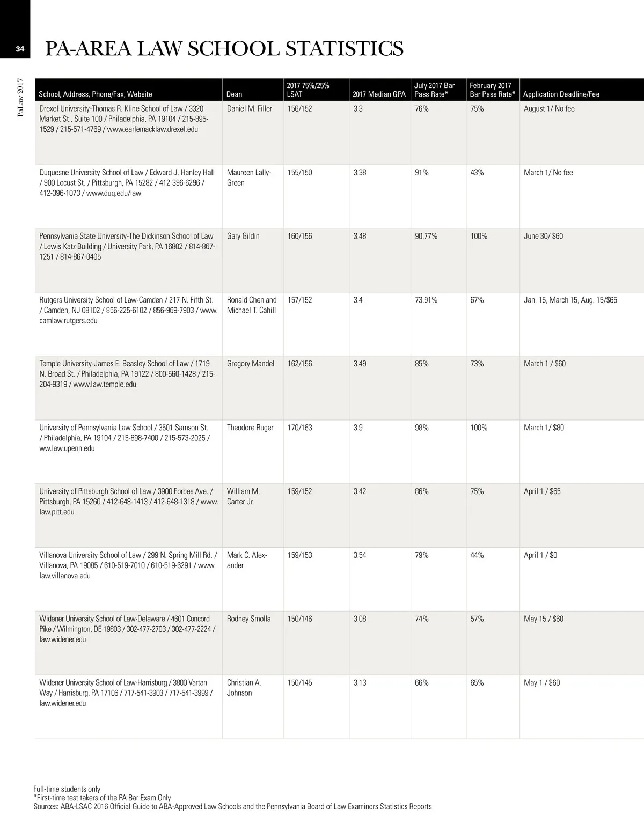Click Duquesne's 43% February pass rate
The height and width of the screenshot is (839, 644).
pos(477,173)
